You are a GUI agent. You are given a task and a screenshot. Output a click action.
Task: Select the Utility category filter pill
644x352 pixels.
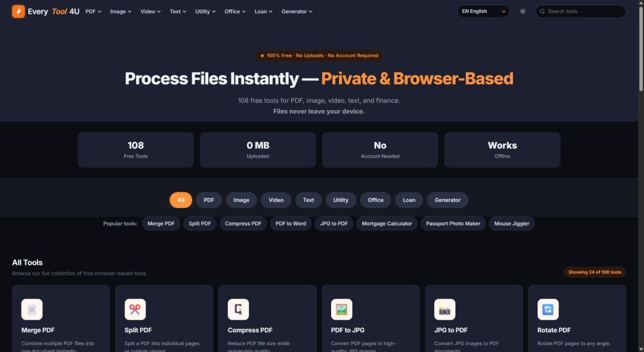coord(341,200)
